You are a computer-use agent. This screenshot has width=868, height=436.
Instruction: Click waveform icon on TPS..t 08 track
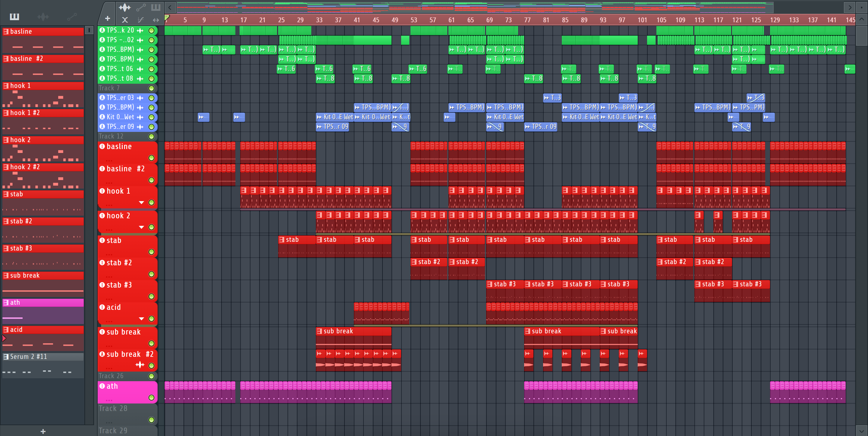point(140,79)
